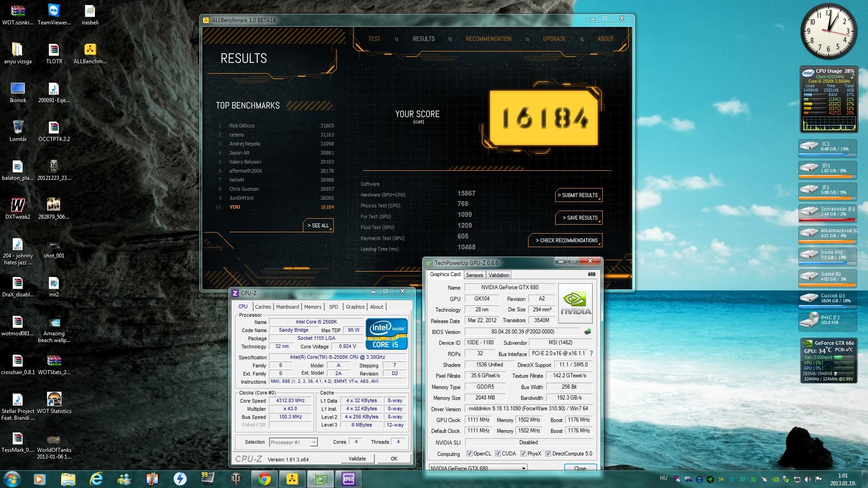The height and width of the screenshot is (488, 868).
Task: Click the green Razer tray icon
Action: [710, 479]
